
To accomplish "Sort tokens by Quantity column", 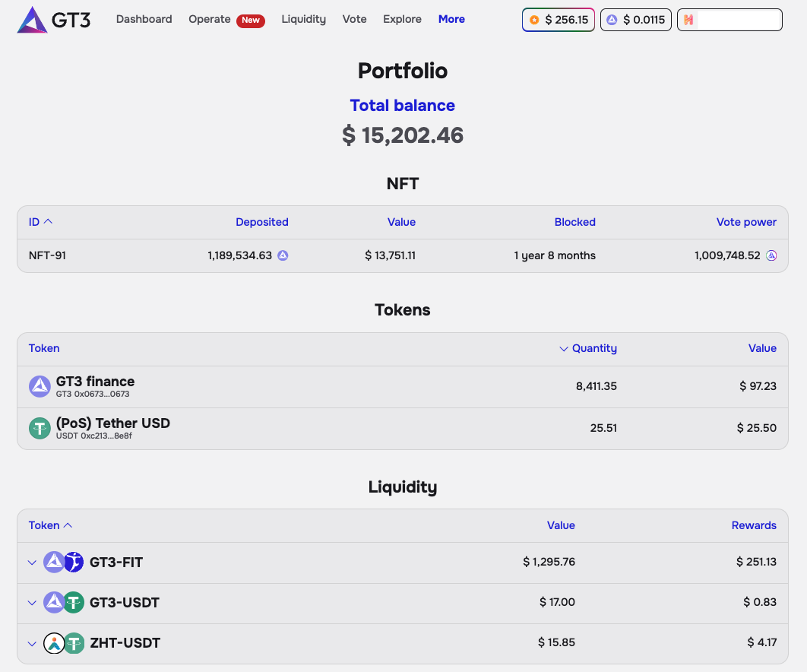I will coord(588,348).
